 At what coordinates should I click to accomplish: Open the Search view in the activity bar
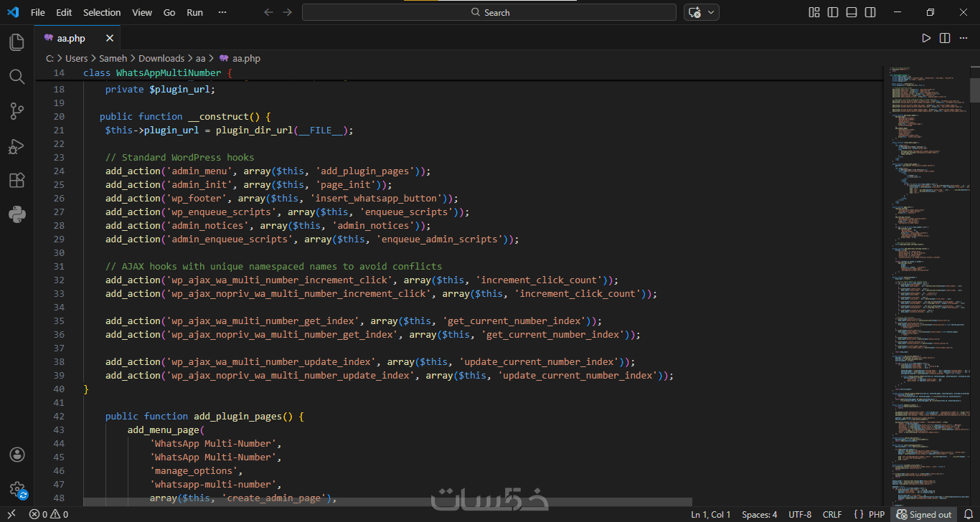pyautogui.click(x=17, y=77)
